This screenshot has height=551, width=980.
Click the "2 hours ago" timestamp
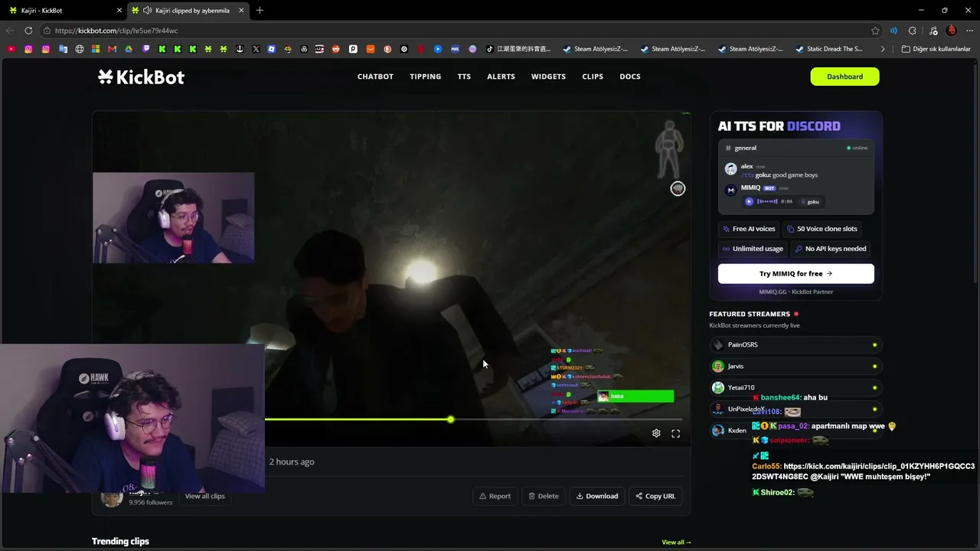[292, 461]
